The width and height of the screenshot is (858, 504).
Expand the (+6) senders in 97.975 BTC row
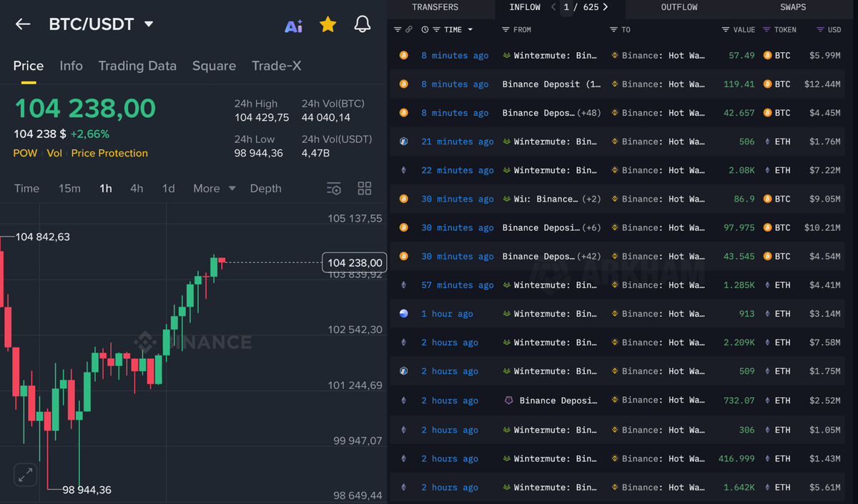tap(591, 227)
